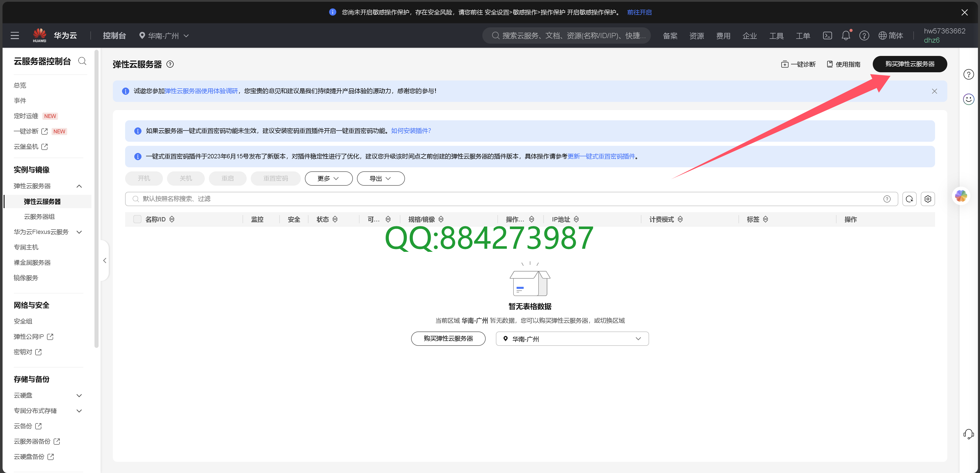
Task: Open the 工具 header menu
Action: pos(776,36)
